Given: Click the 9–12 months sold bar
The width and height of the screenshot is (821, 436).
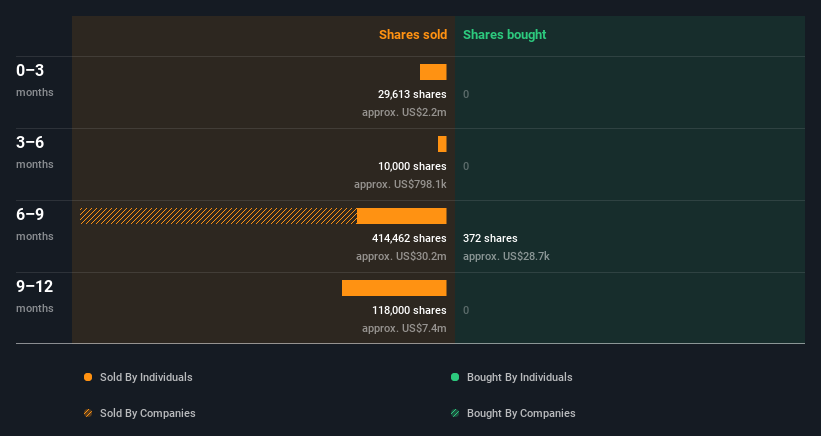Looking at the screenshot, I should [x=394, y=288].
